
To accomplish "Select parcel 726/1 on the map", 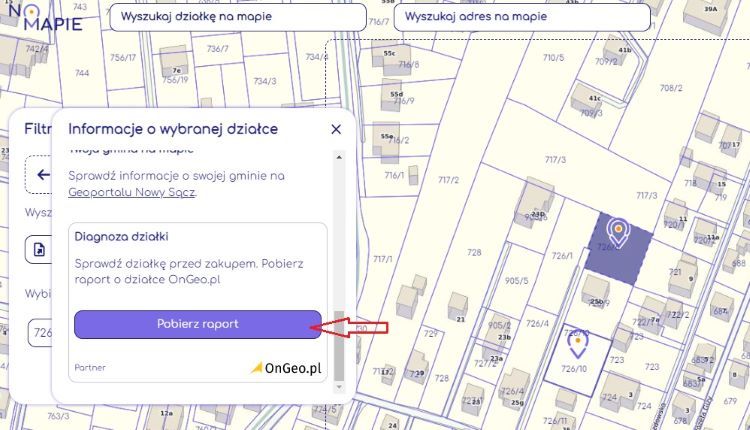I will coord(562,256).
